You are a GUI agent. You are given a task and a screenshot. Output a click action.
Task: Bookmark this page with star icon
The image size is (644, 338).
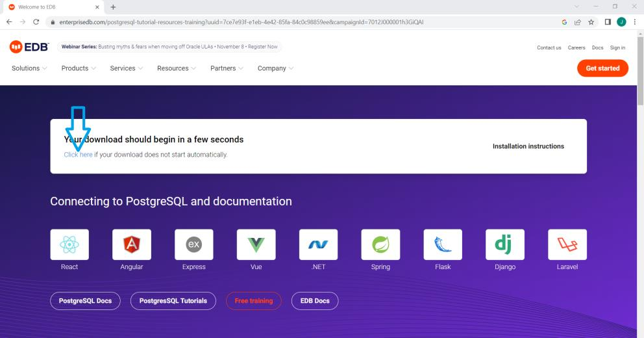coord(591,22)
